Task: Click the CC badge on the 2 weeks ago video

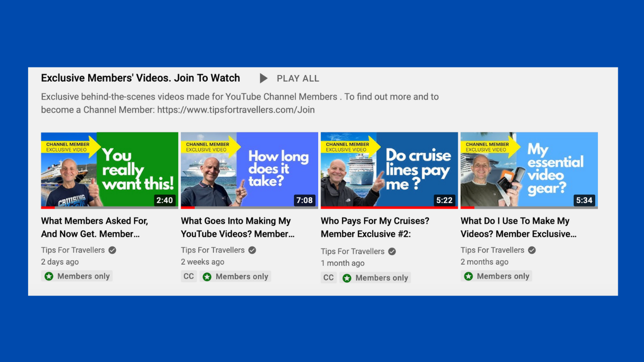Action: pyautogui.click(x=189, y=276)
